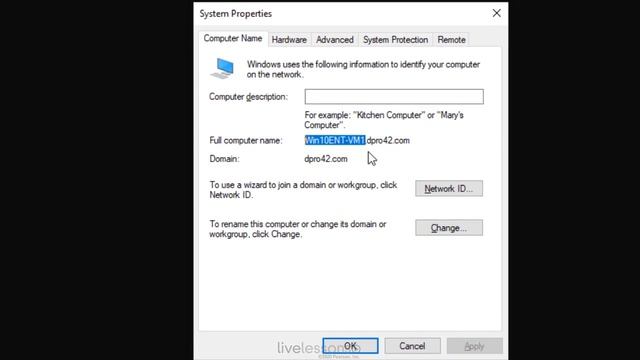Click the Computer description label

click(x=248, y=97)
